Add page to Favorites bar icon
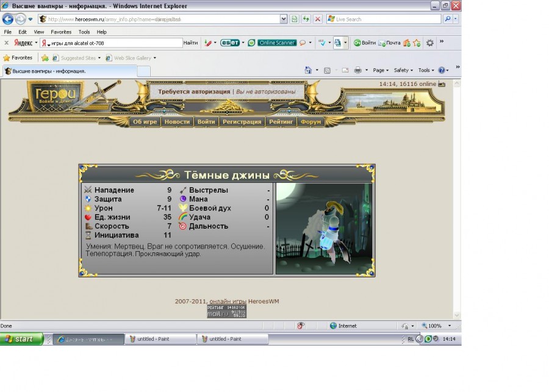Viewport: 549px width, 392px height. coord(45,58)
